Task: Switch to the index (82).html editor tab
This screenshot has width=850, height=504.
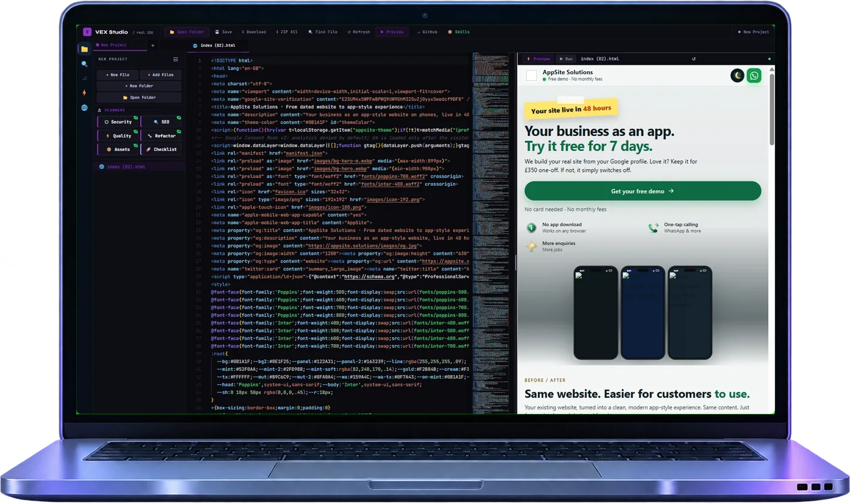Action: (215, 46)
